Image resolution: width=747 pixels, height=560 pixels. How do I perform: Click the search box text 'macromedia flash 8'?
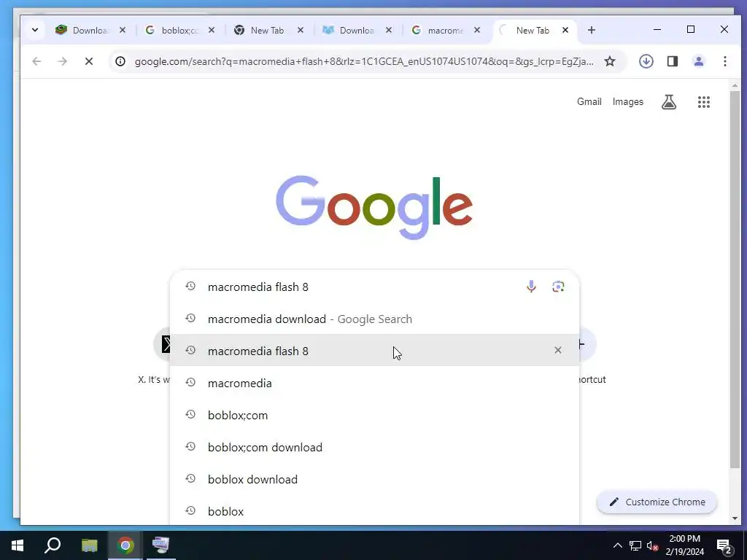tap(258, 287)
